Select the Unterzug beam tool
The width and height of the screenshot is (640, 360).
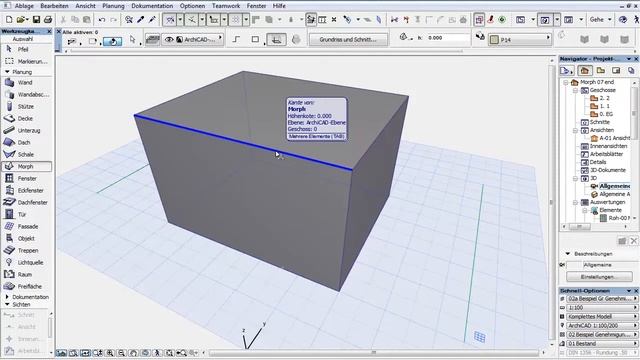pyautogui.click(x=26, y=131)
